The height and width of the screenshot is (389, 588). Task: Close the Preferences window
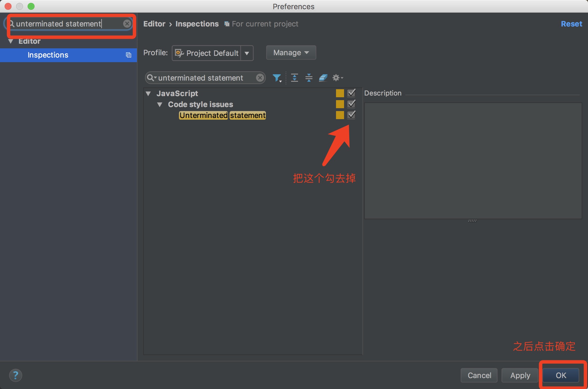point(8,6)
